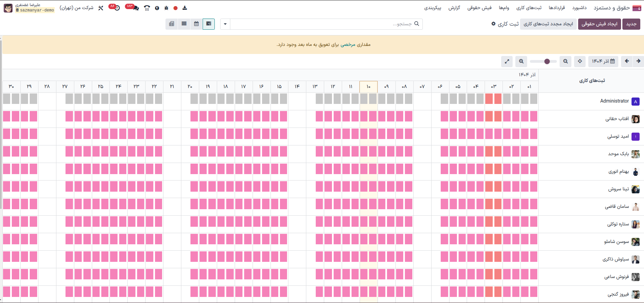Focus the Gantt on today with the crosshair icon
The height and width of the screenshot is (303, 644).
(580, 61)
